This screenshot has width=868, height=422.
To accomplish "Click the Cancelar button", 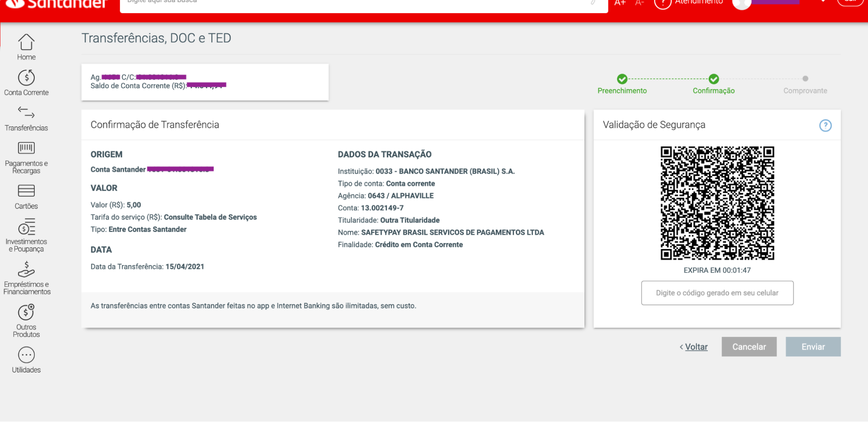I will tap(749, 347).
